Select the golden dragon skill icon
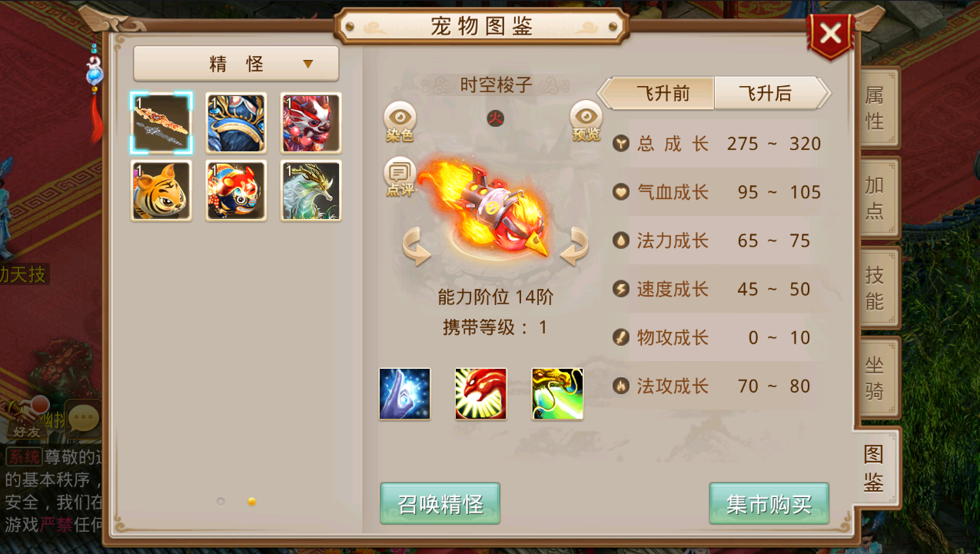Screen dimensions: 980x554 click(557, 394)
